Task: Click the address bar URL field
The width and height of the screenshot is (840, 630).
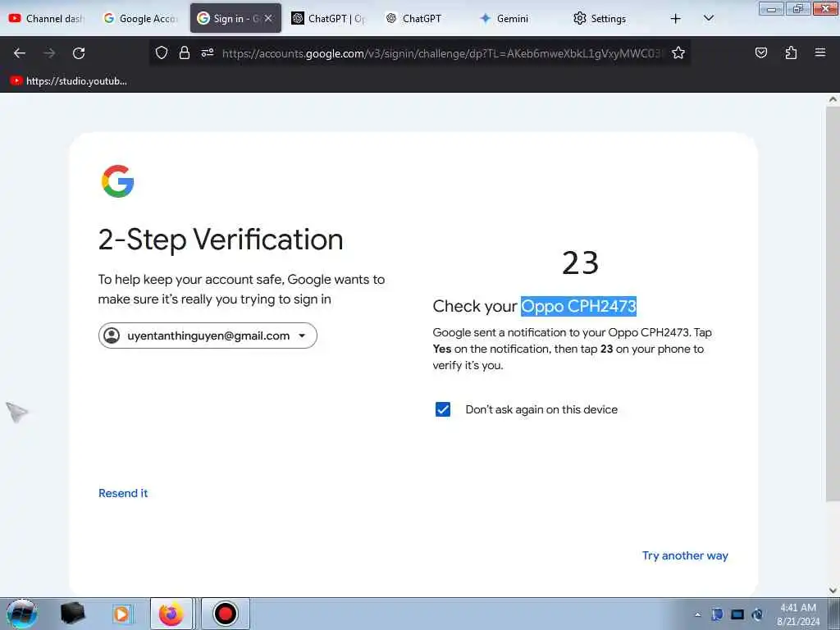Action: 442,53
